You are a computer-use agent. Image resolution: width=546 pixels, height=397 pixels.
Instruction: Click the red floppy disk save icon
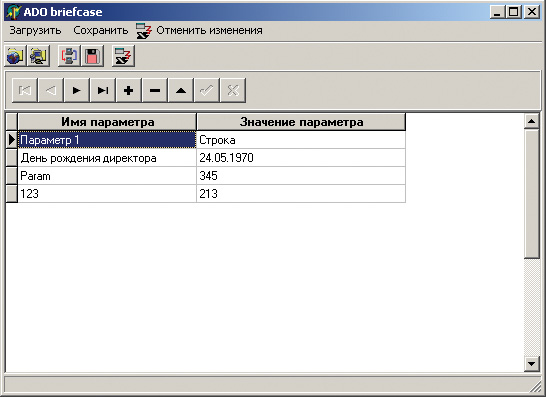[92, 56]
